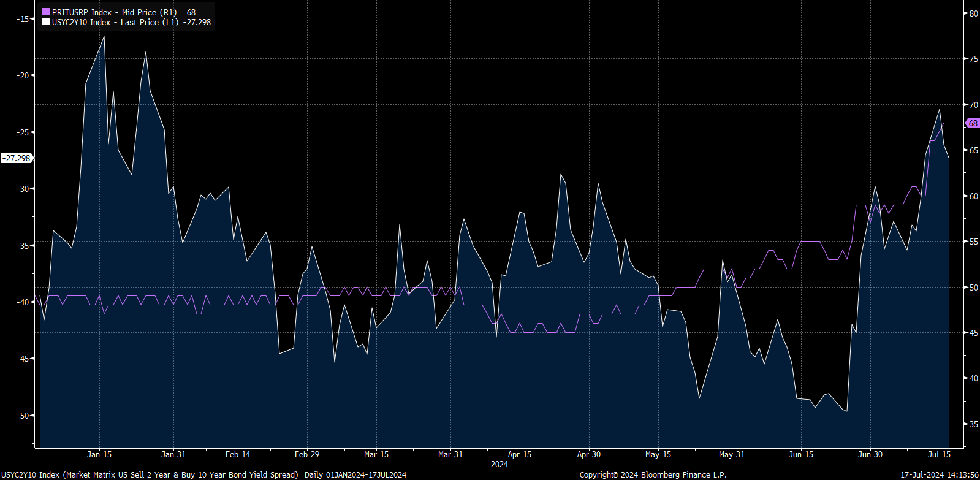
Task: Click the 2024 year label below axis
Action: pyautogui.click(x=499, y=464)
